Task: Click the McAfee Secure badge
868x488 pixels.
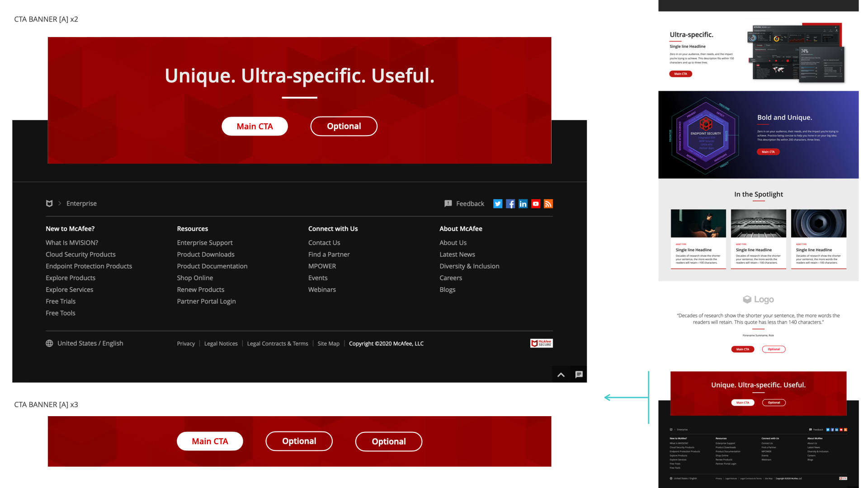Action: pos(541,343)
